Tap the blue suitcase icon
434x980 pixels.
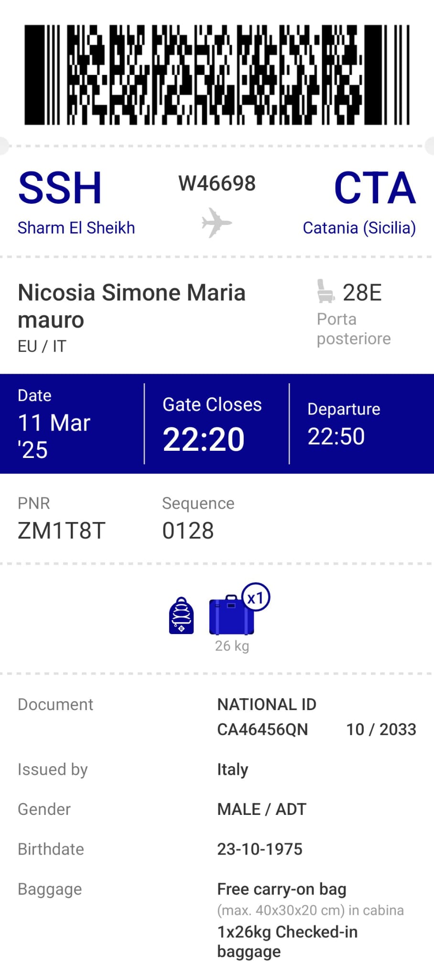point(231,615)
